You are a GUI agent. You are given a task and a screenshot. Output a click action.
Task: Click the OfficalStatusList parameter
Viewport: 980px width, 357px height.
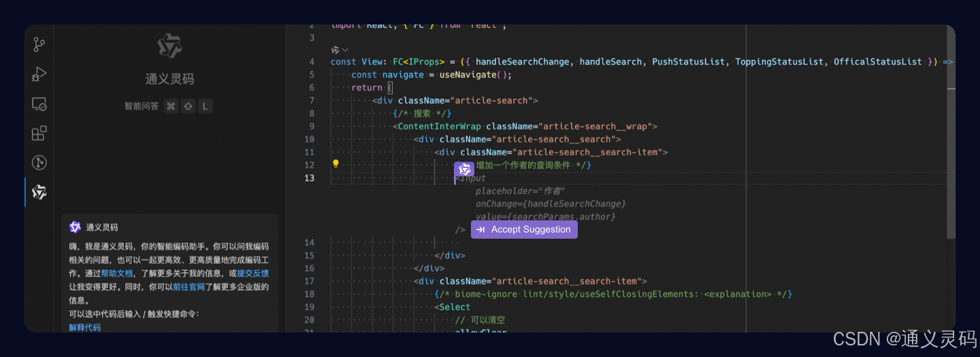pyautogui.click(x=878, y=62)
